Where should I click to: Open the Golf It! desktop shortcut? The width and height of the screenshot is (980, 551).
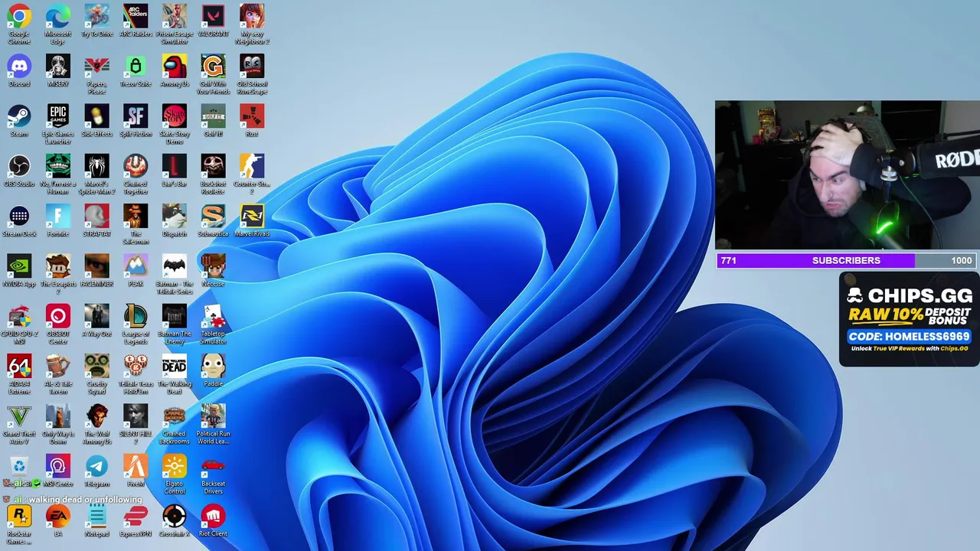pyautogui.click(x=213, y=116)
